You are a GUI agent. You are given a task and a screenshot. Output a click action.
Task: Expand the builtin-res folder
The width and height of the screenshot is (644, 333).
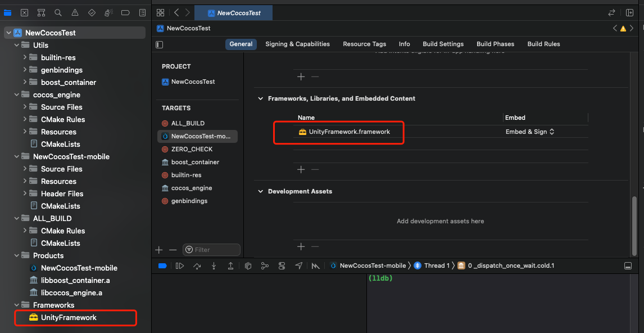pos(25,57)
